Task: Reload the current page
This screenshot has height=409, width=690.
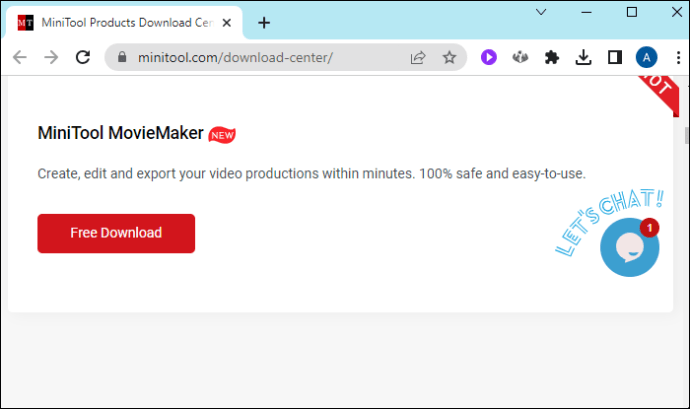Action: (x=82, y=58)
